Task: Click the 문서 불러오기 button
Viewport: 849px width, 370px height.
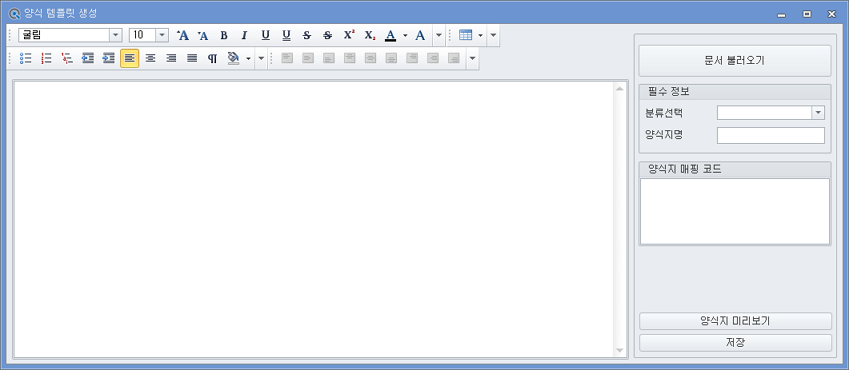Action: 735,61
